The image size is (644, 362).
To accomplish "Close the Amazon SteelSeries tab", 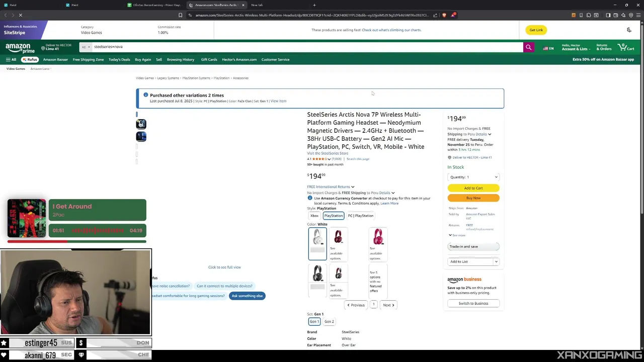I will pos(243,5).
